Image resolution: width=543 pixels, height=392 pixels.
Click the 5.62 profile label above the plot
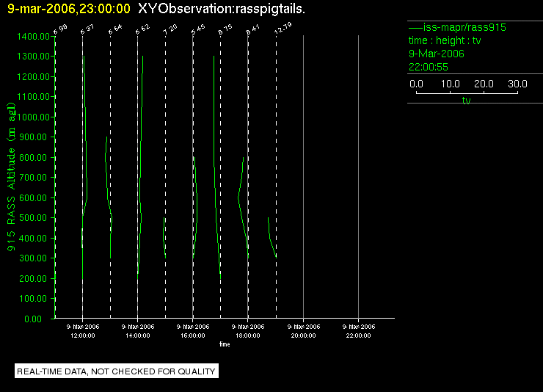142,29
